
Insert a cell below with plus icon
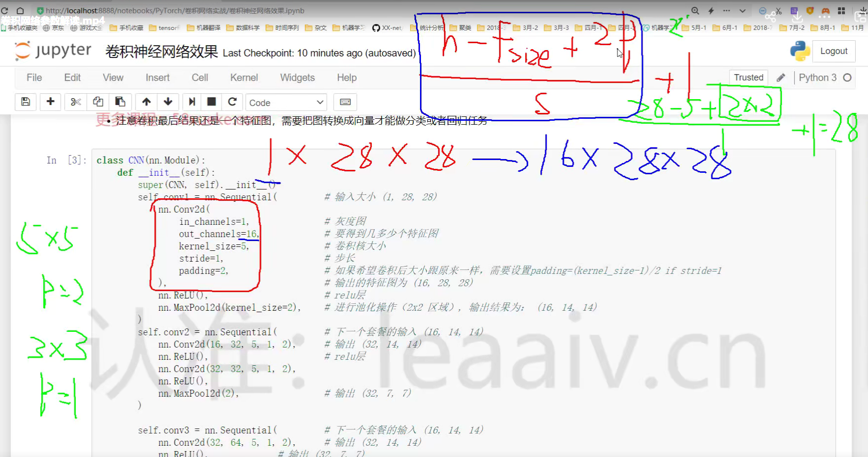[x=50, y=102]
